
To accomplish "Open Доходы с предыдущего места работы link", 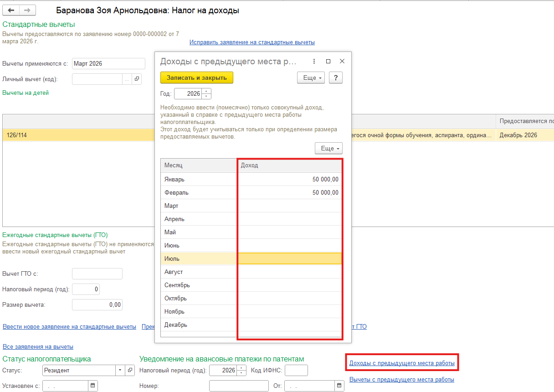I will [402, 363].
